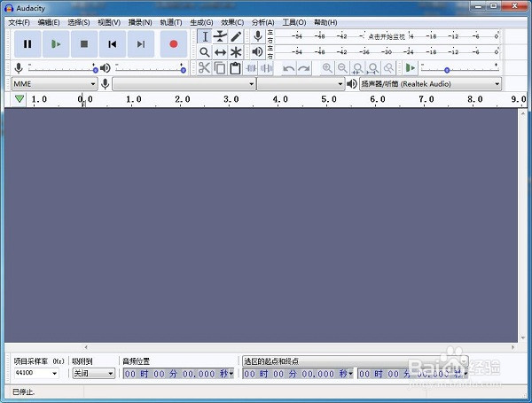Click Trim audio outside selection
The height and width of the screenshot is (403, 532).
pos(251,68)
